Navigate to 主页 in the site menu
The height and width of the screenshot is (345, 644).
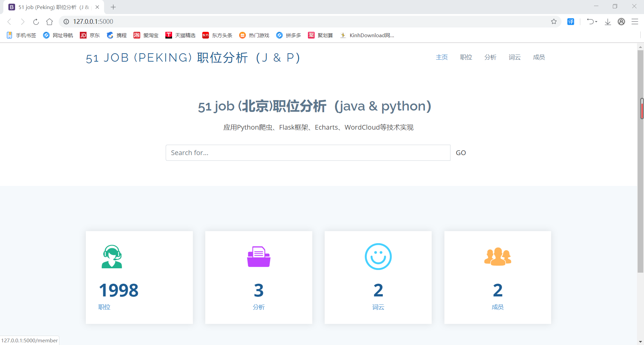pos(441,57)
